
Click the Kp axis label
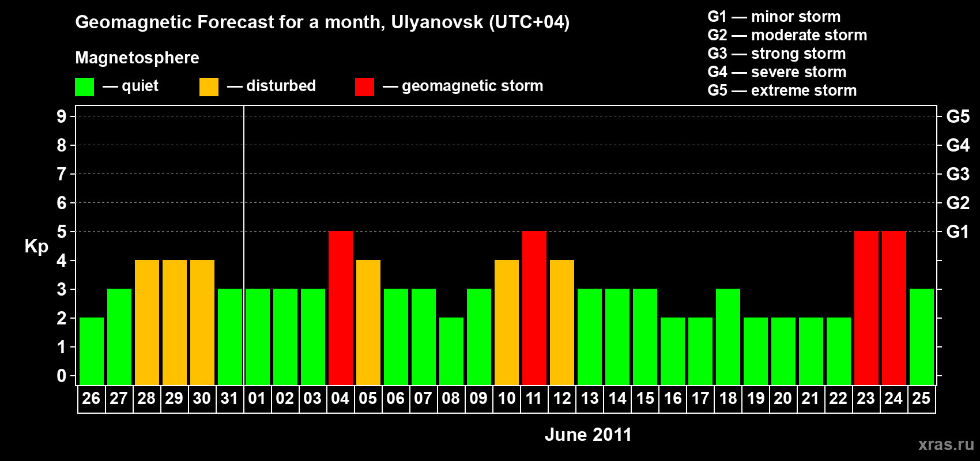pyautogui.click(x=36, y=247)
